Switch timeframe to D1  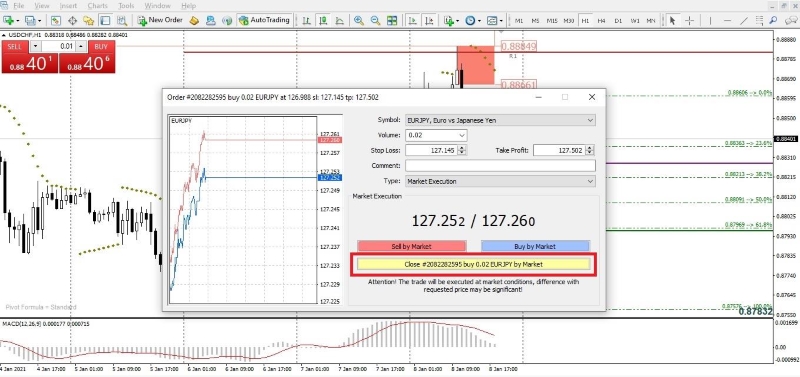pos(618,21)
